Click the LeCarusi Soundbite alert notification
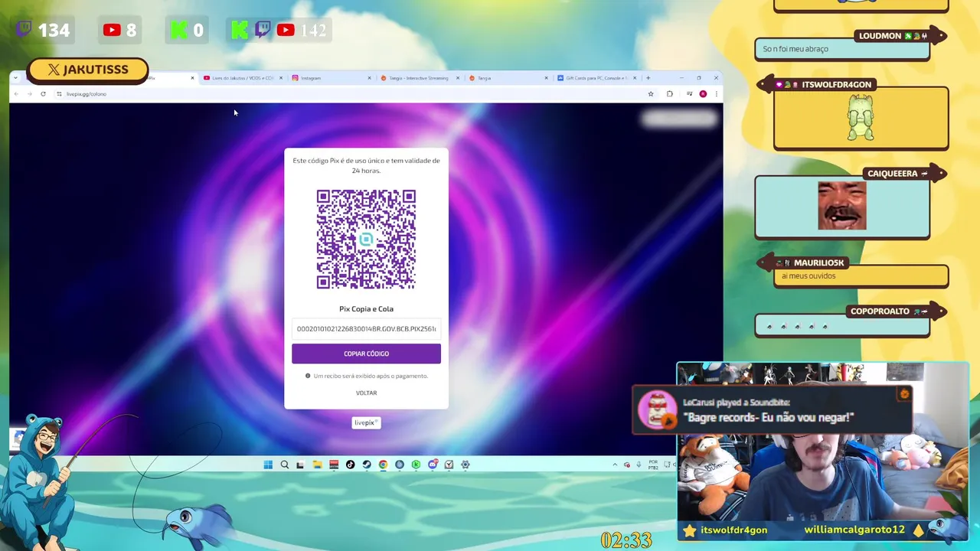980x551 pixels. pyautogui.click(x=772, y=409)
